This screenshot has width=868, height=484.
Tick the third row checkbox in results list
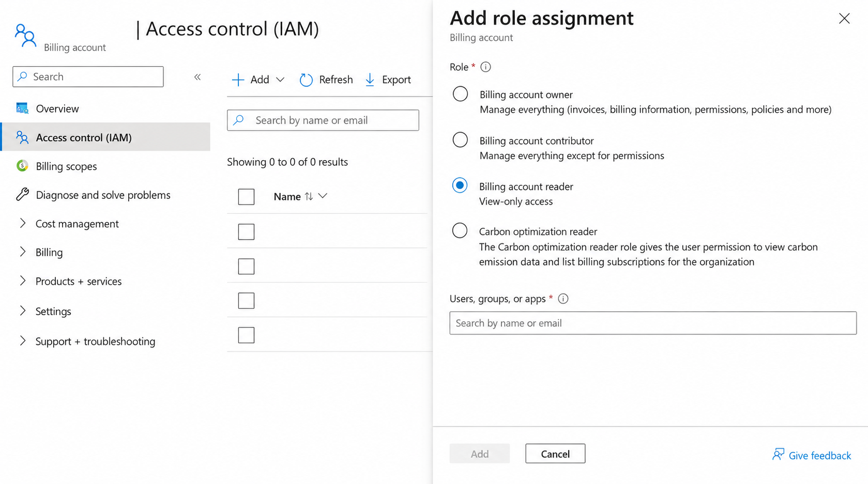click(x=246, y=301)
